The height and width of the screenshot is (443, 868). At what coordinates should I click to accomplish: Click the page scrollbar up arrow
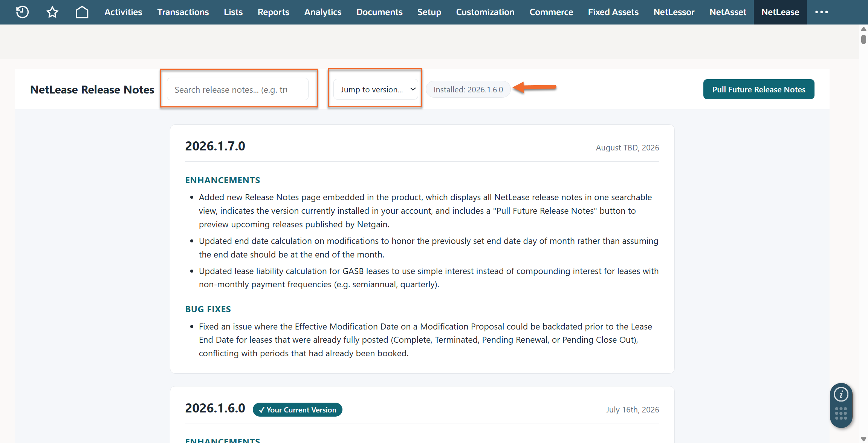pos(863,29)
